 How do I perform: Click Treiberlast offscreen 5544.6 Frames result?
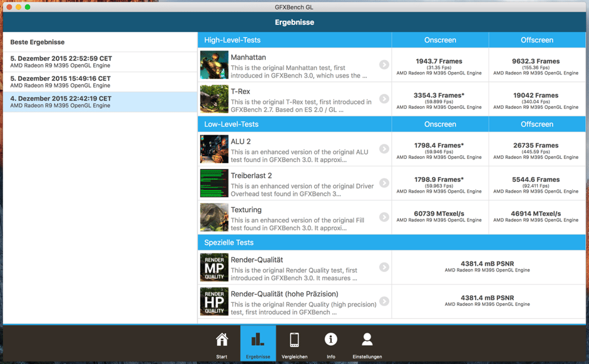tap(536, 179)
